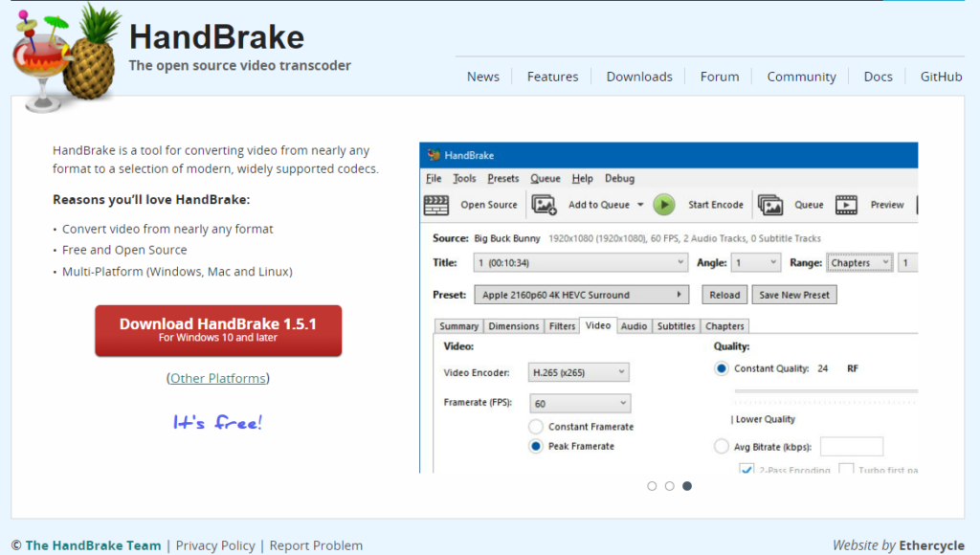Expand the Add to Queue dropdown arrow
The height and width of the screenshot is (555, 980).
(x=640, y=205)
